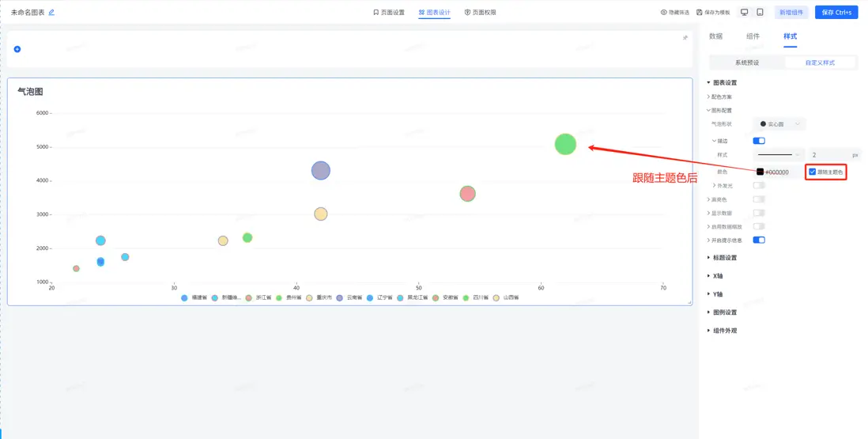Expand the Y轴 section
Screen dimensions: 868x439
(715, 294)
